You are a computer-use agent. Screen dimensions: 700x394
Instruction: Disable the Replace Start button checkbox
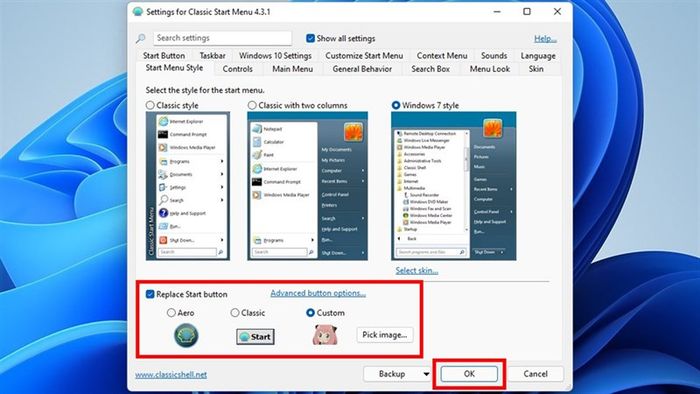pyautogui.click(x=150, y=294)
